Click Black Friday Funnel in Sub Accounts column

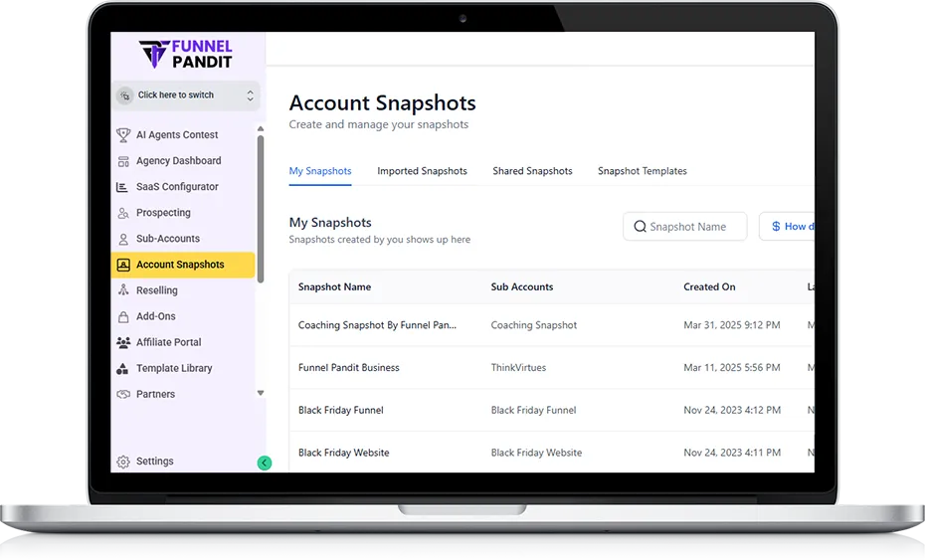(x=534, y=410)
